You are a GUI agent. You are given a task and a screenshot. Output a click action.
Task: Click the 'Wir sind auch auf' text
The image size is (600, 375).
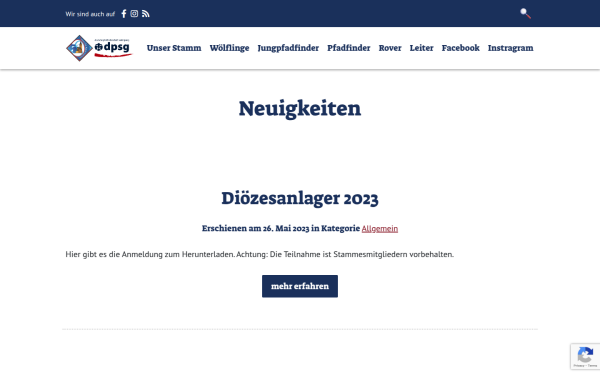pos(90,14)
